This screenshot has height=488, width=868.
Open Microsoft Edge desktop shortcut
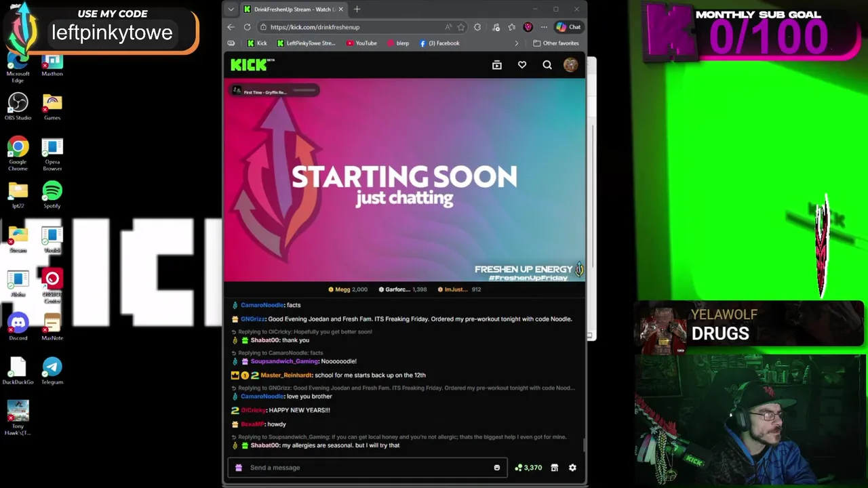click(18, 66)
